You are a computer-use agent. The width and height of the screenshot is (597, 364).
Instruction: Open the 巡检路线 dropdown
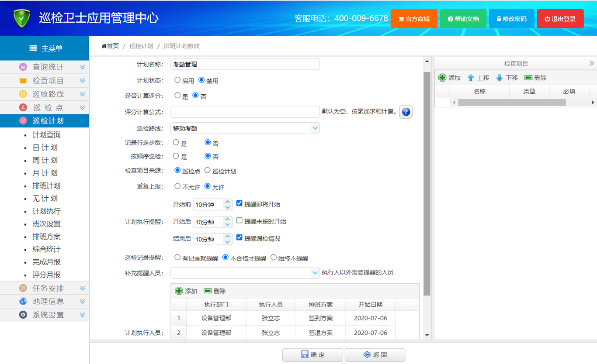click(315, 128)
